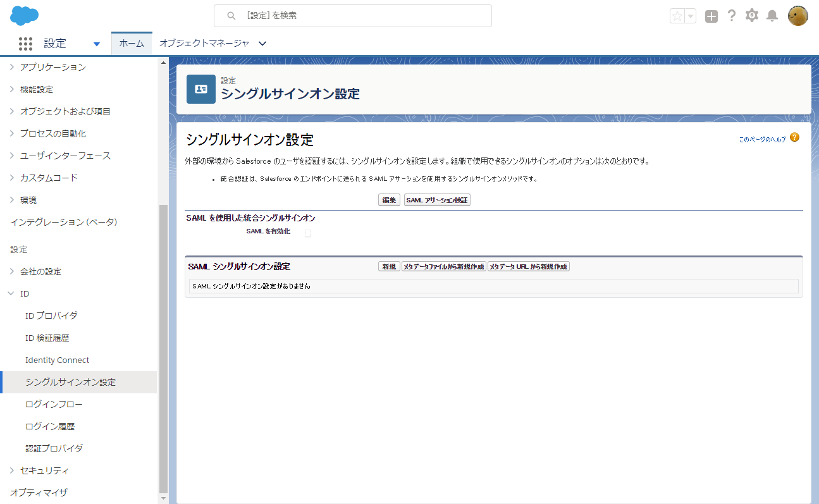Click メタデータ URL から新規作成 button
Screen dimensions: 819x504
tap(529, 267)
